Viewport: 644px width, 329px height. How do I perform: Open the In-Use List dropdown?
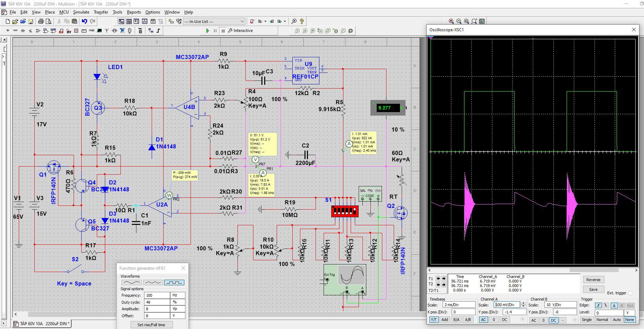pos(242,22)
